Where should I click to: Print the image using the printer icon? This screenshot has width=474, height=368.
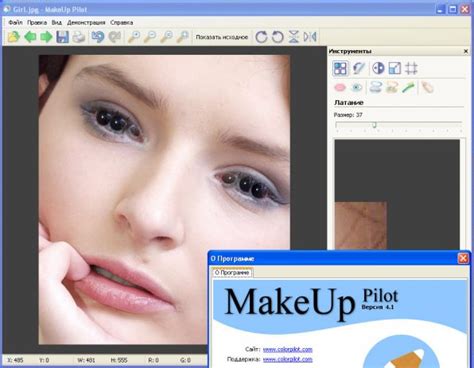(x=79, y=37)
